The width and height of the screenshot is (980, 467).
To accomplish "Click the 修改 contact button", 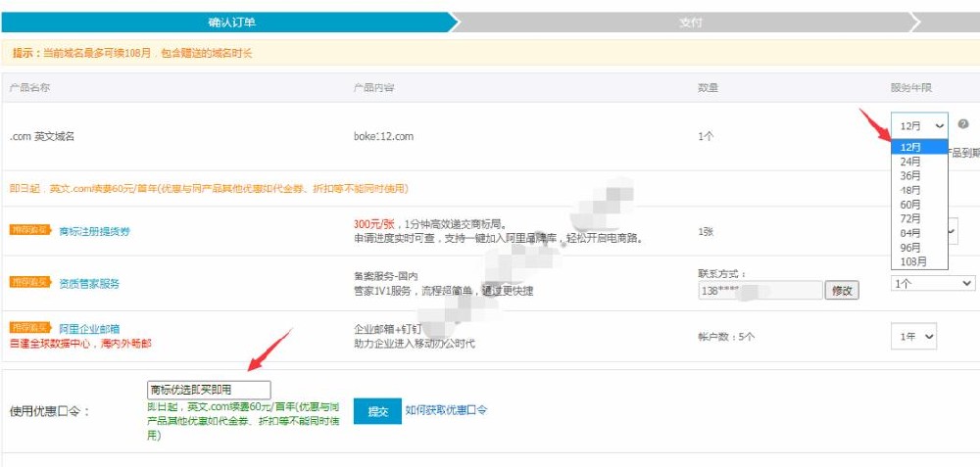I will (842, 290).
